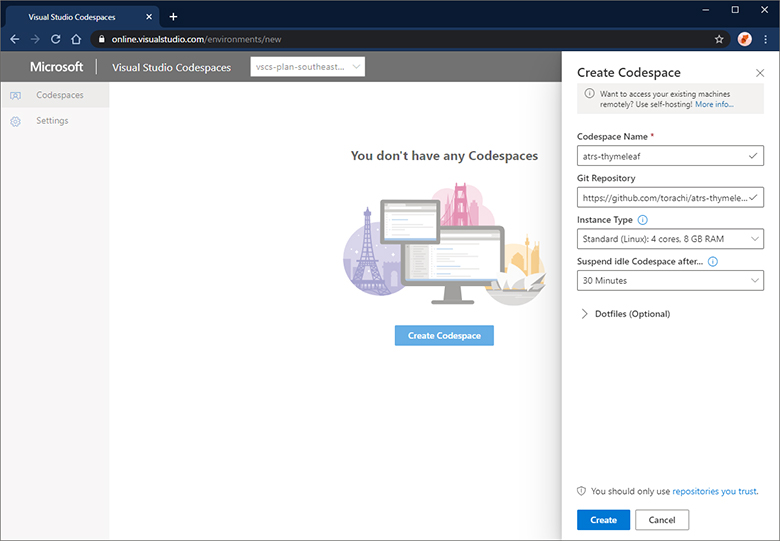This screenshot has width=780, height=541.
Task: Edit the Git Repository URL field
Action: click(x=670, y=198)
